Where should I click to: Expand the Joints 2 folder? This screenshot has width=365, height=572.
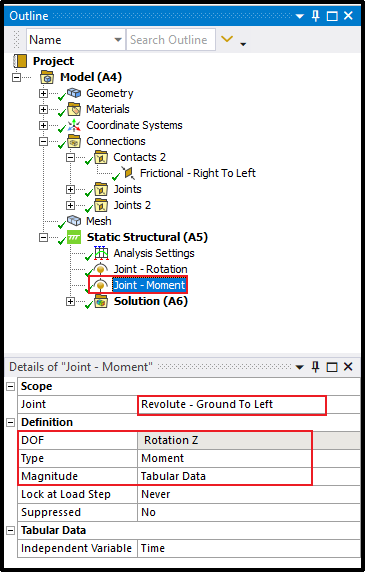tap(70, 205)
